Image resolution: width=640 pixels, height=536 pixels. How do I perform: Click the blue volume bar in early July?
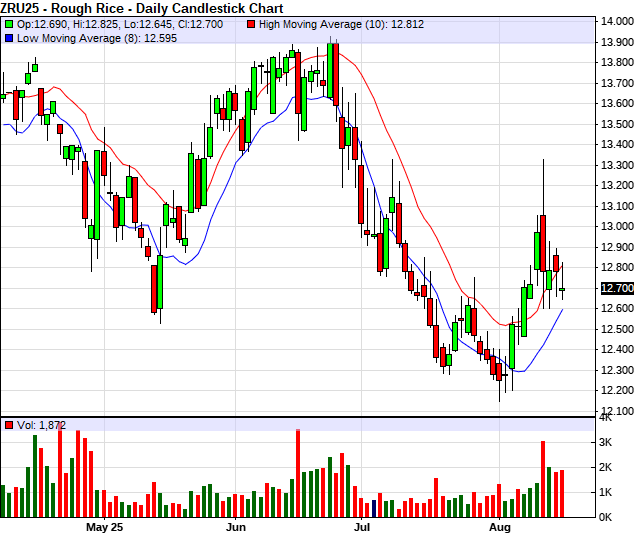coord(374,508)
